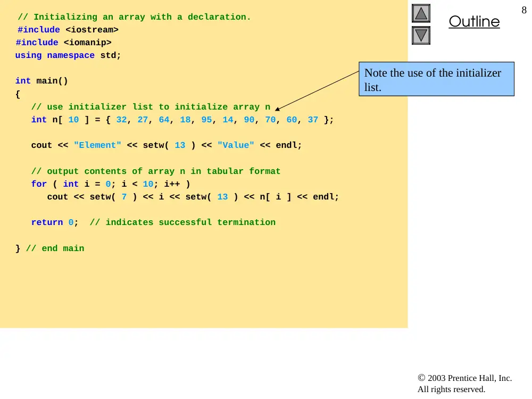Click the down arrow navigation button
Viewport: 532px width, 399px height.
[x=421, y=35]
